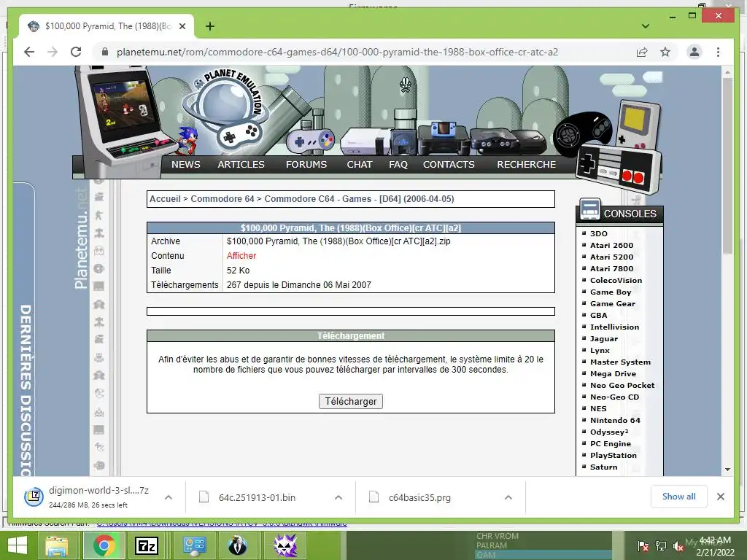Open Atari 7800 console link
The width and height of the screenshot is (747, 560).
(x=612, y=268)
